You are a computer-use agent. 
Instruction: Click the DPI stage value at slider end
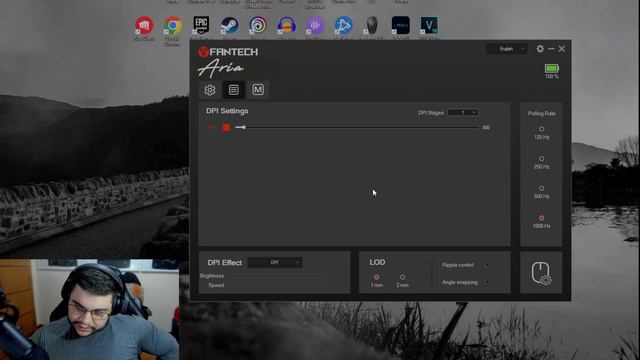tap(486, 127)
